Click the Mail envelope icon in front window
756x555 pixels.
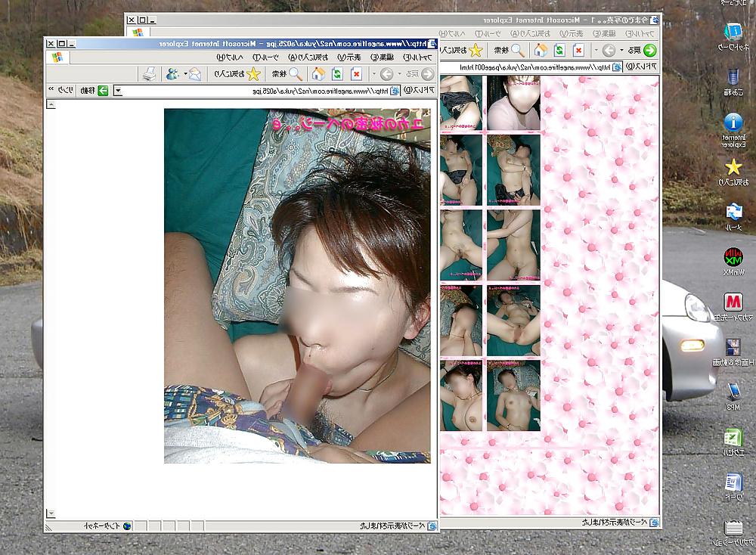(194, 74)
